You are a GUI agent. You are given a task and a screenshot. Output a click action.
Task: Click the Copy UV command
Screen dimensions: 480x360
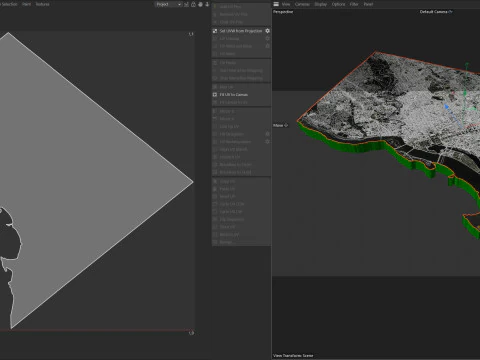pos(227,182)
